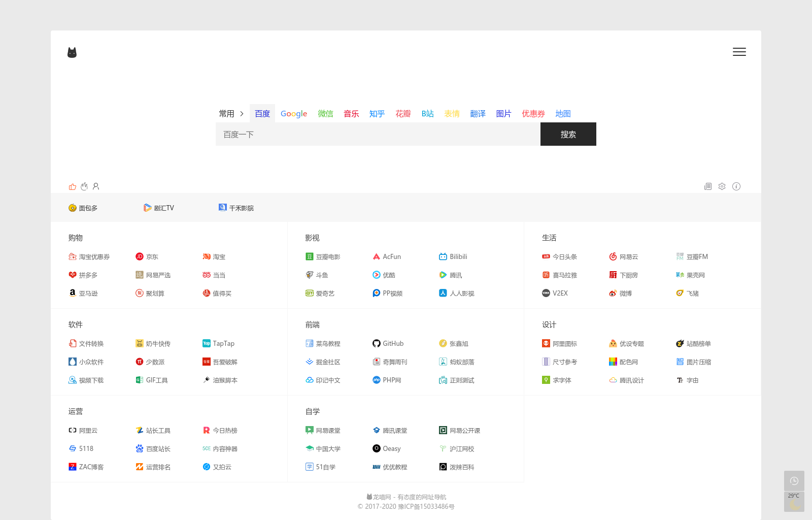The image size is (812, 520).
Task: Click the V2EX icon
Action: click(x=546, y=293)
